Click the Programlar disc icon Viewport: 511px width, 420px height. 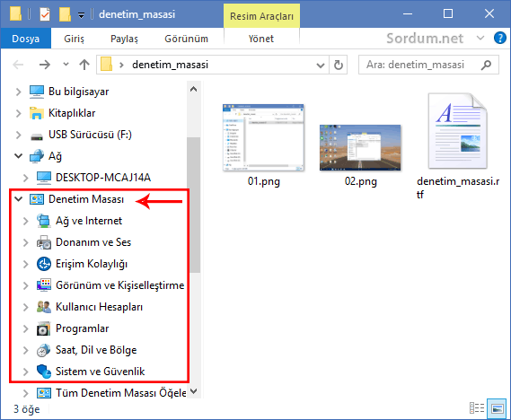[44, 328]
